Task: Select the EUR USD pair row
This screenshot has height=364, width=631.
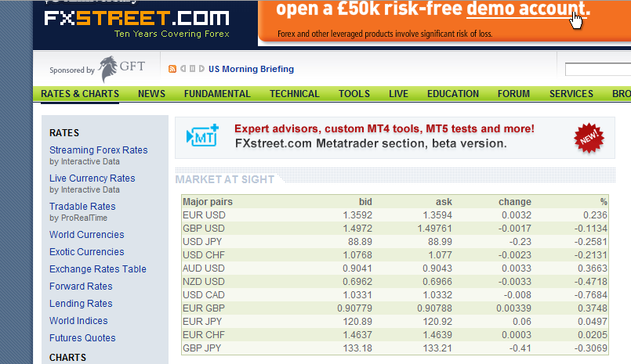Action: 395,215
